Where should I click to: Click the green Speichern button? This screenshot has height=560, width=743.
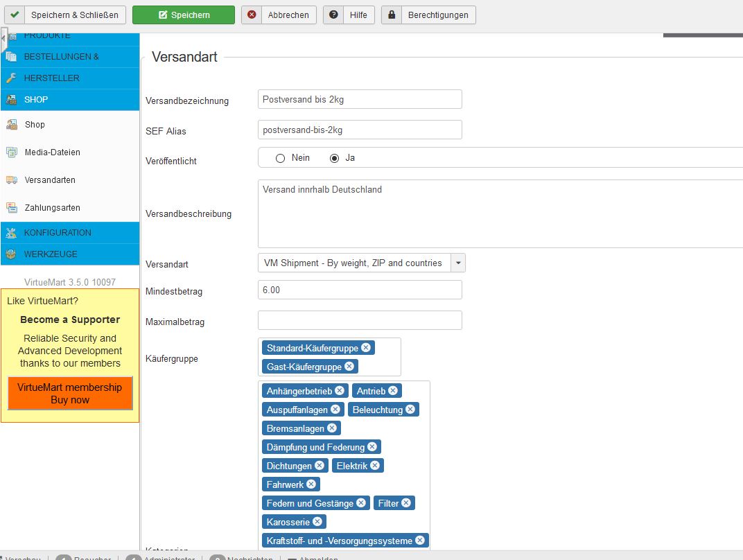tap(184, 15)
